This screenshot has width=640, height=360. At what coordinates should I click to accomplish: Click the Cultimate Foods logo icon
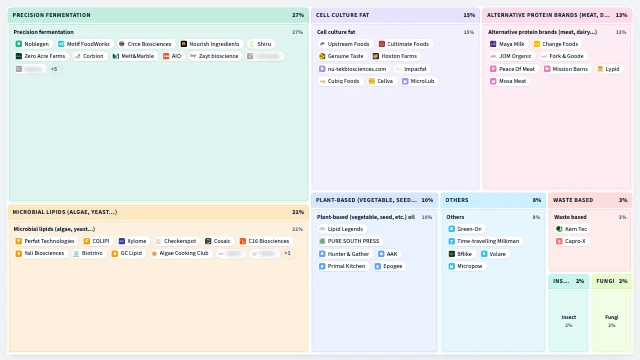(x=382, y=44)
